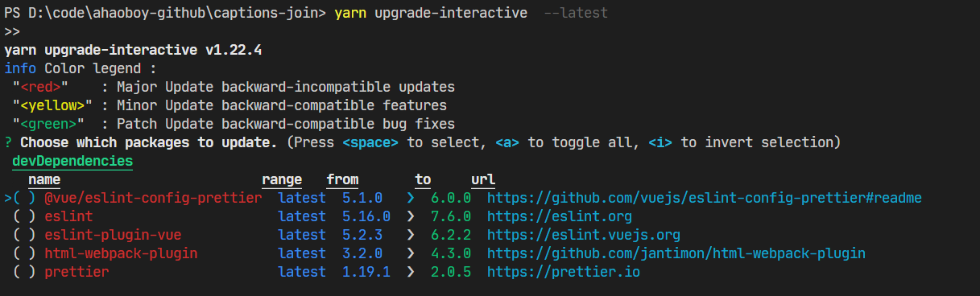This screenshot has width=980, height=296.
Task: Select the @vue/eslint-config-prettier checkbox
Action: click(24, 198)
